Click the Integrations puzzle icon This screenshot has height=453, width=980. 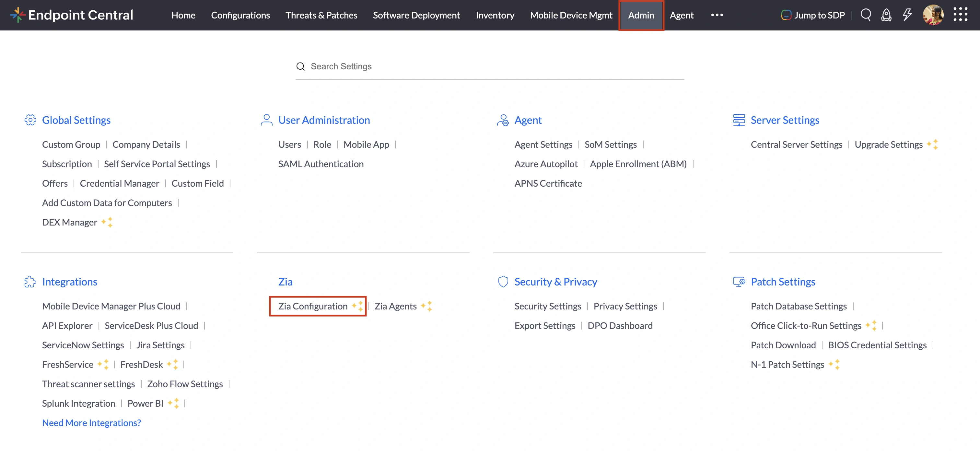[30, 282]
